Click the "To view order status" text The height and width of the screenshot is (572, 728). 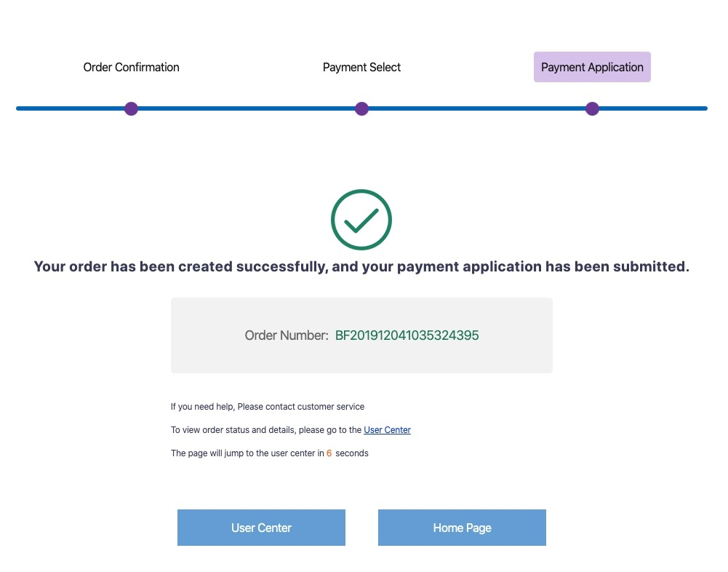[266, 430]
